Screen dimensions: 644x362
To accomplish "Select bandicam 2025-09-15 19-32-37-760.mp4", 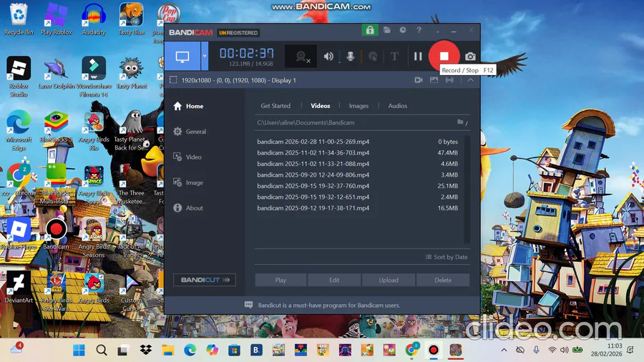I will (x=358, y=186).
